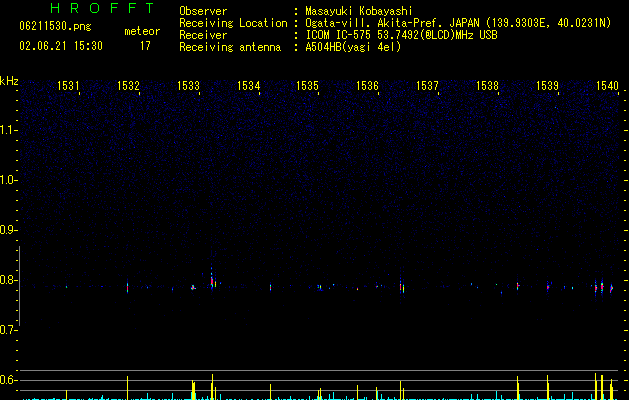Click the 1538 time axis label

click(x=487, y=85)
